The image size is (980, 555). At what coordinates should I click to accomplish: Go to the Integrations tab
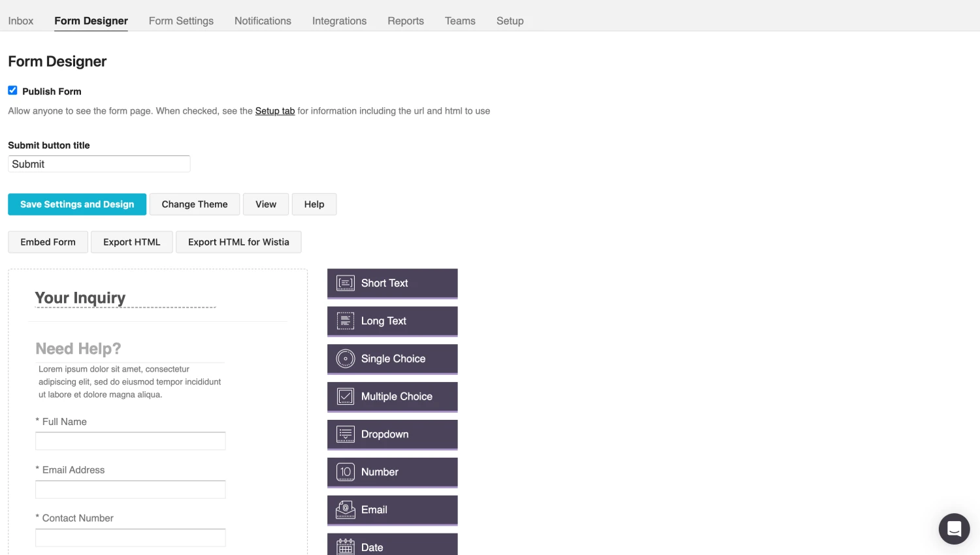[339, 21]
